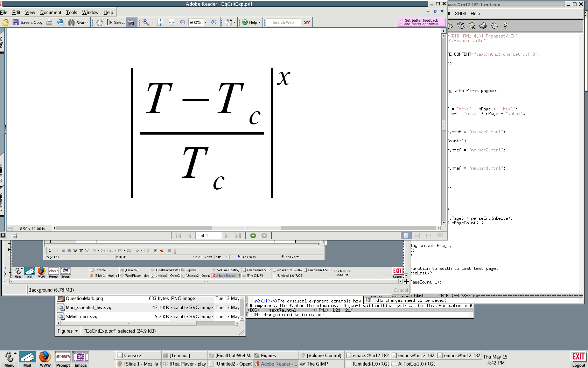Click the Cancel button in GIMP
The width and height of the screenshot is (588, 368).
click(x=400, y=290)
